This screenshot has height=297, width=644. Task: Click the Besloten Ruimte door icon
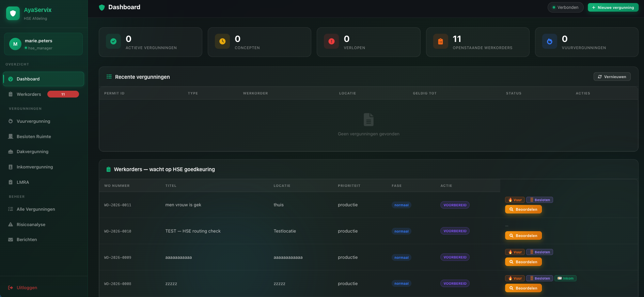tap(11, 136)
